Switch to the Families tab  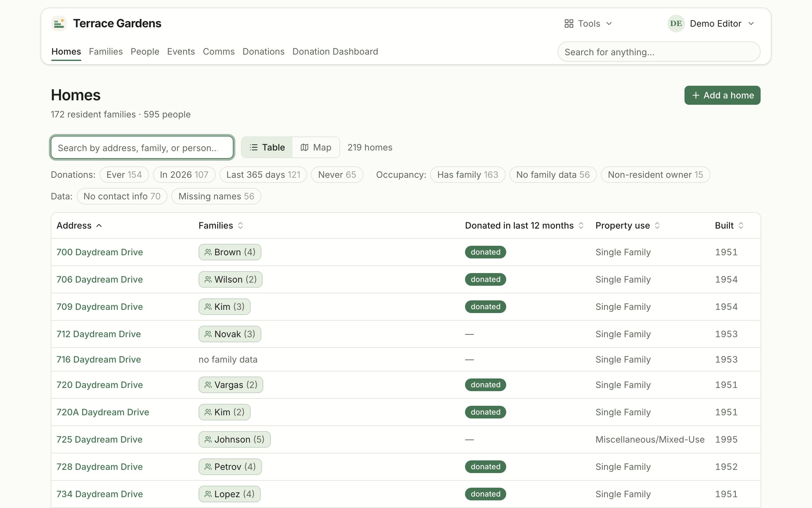(x=106, y=51)
